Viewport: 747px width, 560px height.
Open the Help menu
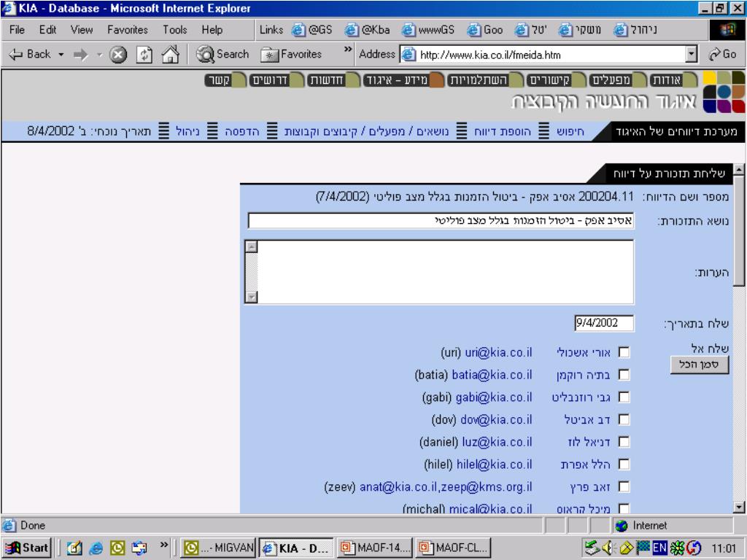click(212, 30)
